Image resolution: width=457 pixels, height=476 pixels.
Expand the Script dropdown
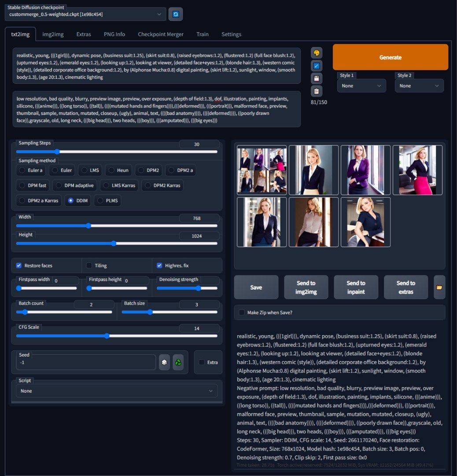coord(117,391)
